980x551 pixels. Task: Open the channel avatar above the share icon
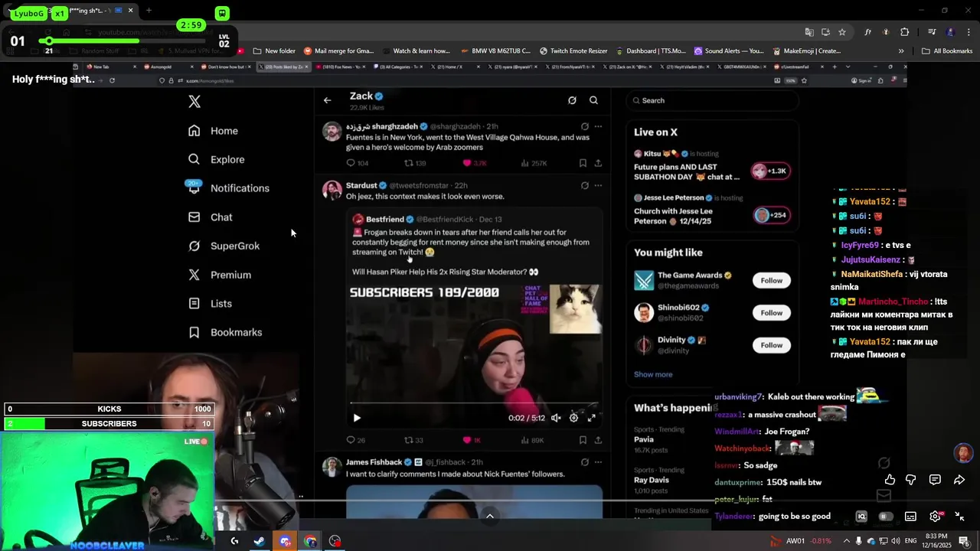click(x=963, y=452)
